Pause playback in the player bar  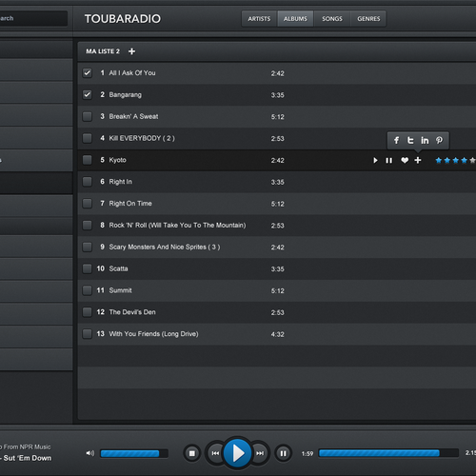point(283,453)
